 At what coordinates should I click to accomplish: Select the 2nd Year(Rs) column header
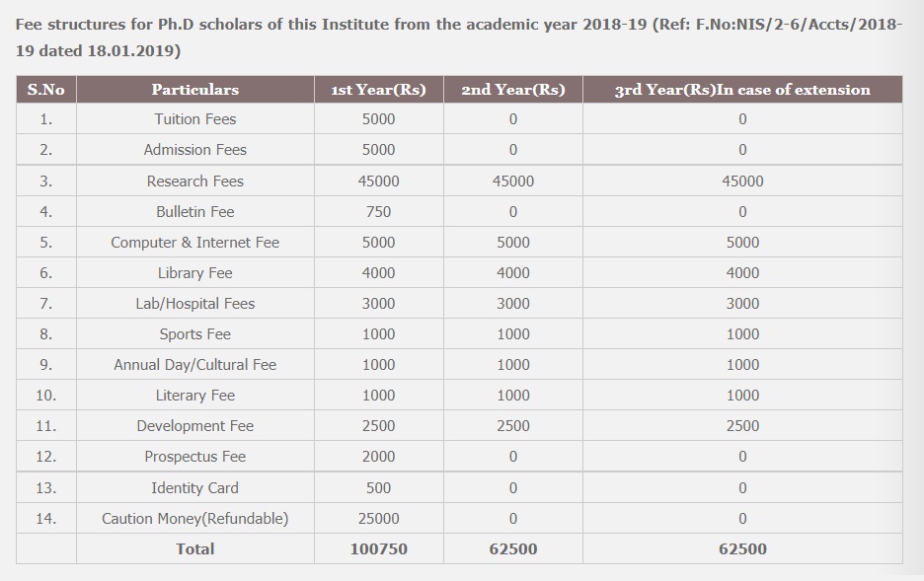(513, 90)
